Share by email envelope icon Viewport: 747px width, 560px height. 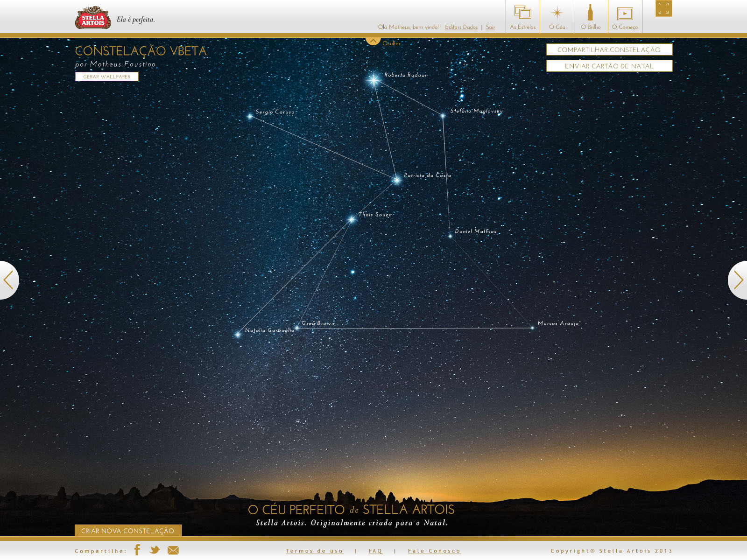tap(173, 550)
